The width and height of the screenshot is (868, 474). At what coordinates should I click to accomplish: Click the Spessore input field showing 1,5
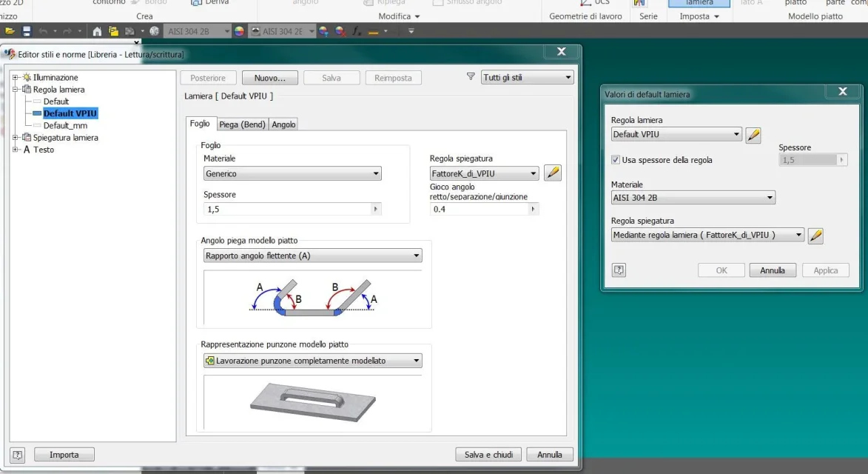click(287, 210)
